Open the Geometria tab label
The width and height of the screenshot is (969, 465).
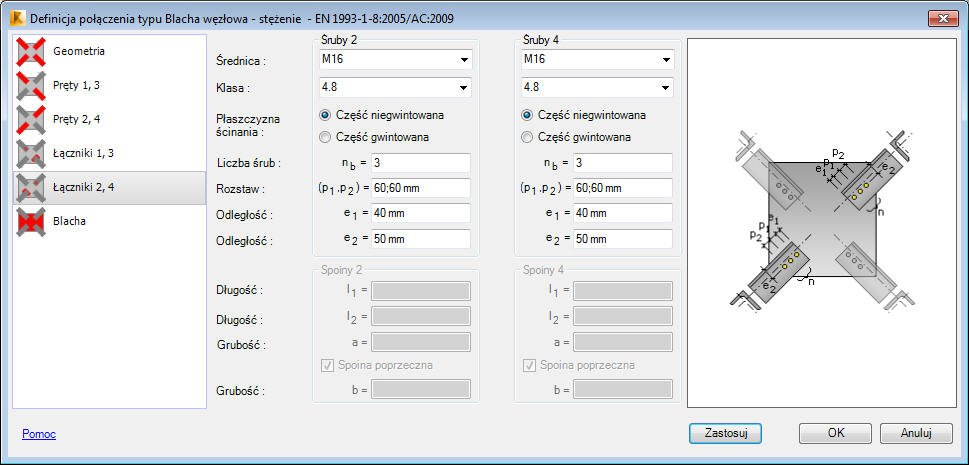tap(79, 51)
